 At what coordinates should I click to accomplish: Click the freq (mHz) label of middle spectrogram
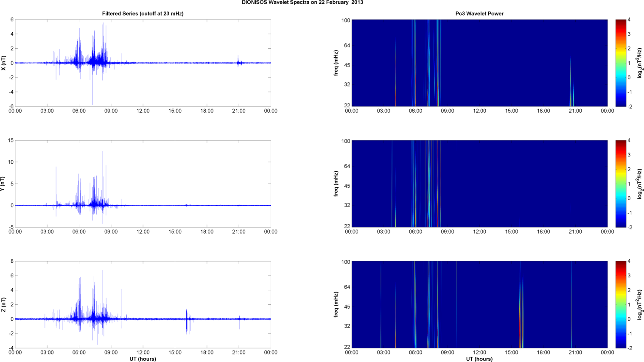point(336,184)
